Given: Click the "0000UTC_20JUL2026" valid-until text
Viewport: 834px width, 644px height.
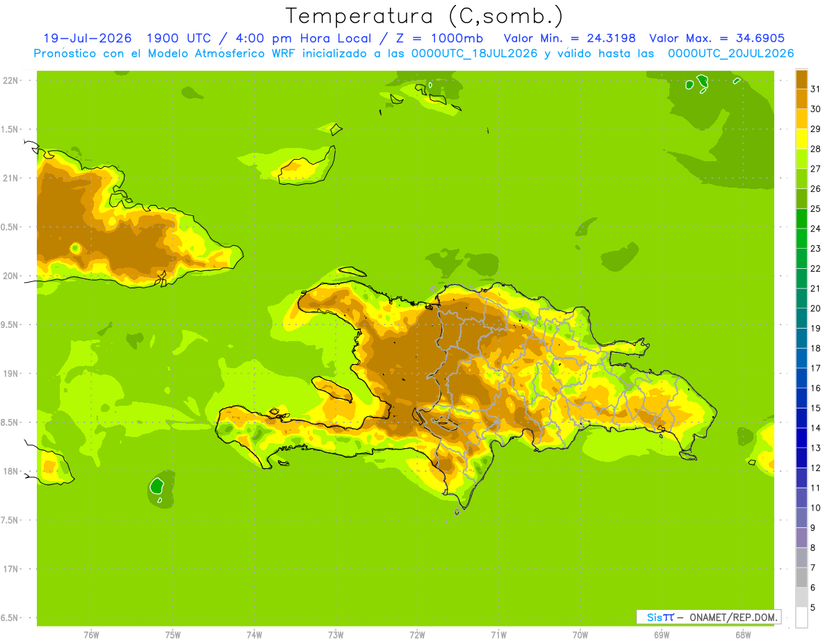Looking at the screenshot, I should pyautogui.click(x=731, y=53).
